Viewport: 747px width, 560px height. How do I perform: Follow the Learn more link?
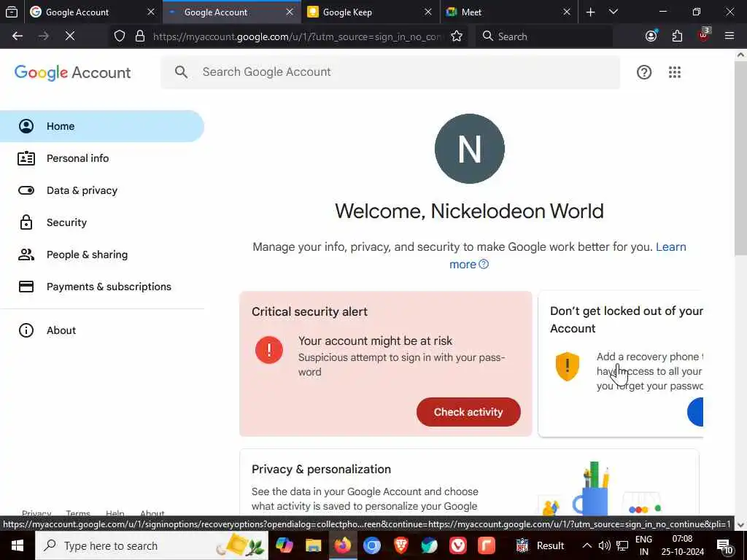tap(671, 246)
